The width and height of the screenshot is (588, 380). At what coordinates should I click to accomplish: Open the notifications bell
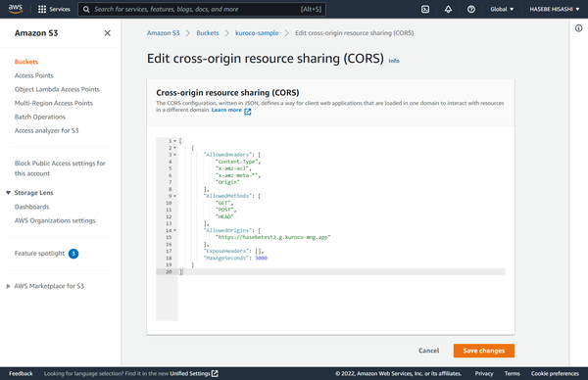(x=448, y=9)
